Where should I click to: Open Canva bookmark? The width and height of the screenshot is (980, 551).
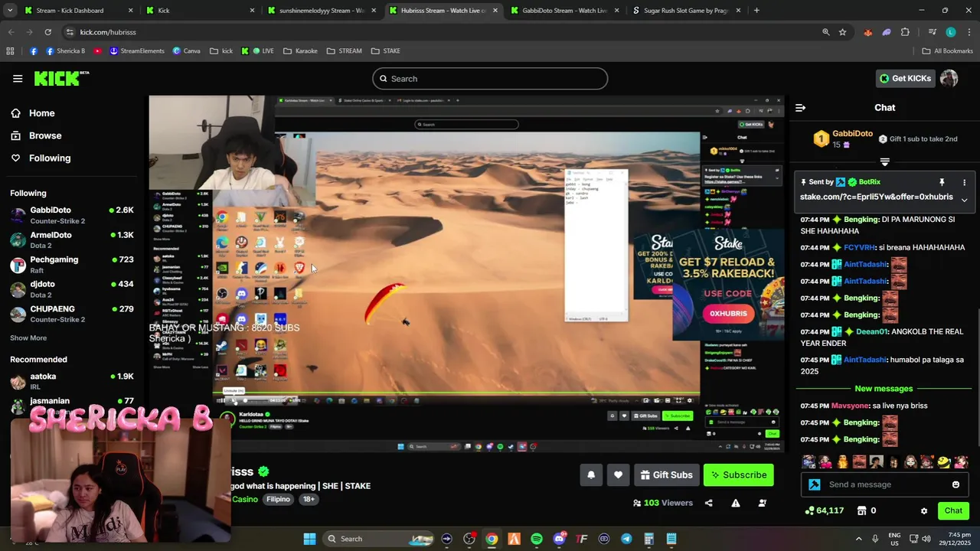(186, 51)
